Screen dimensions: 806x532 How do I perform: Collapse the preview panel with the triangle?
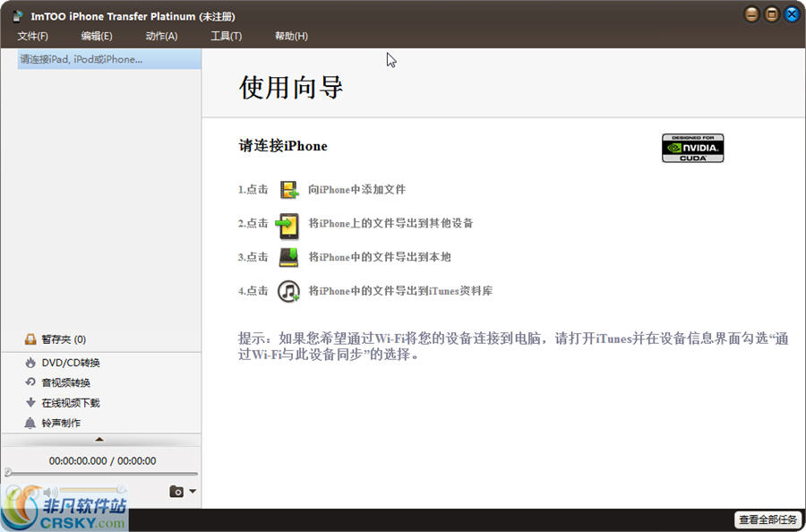point(99,440)
